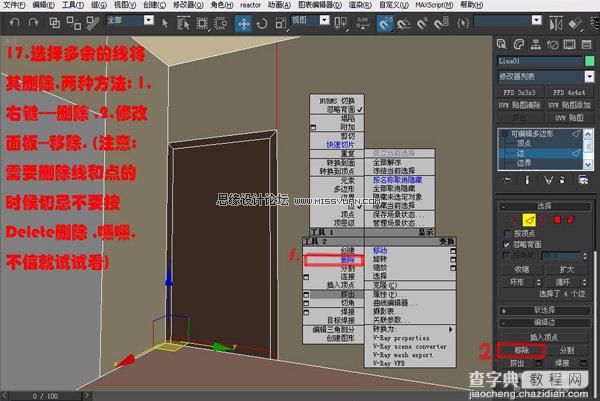This screenshot has height=401, width=600.
Task: Select the Element sub-object icon
Action: click(x=571, y=220)
